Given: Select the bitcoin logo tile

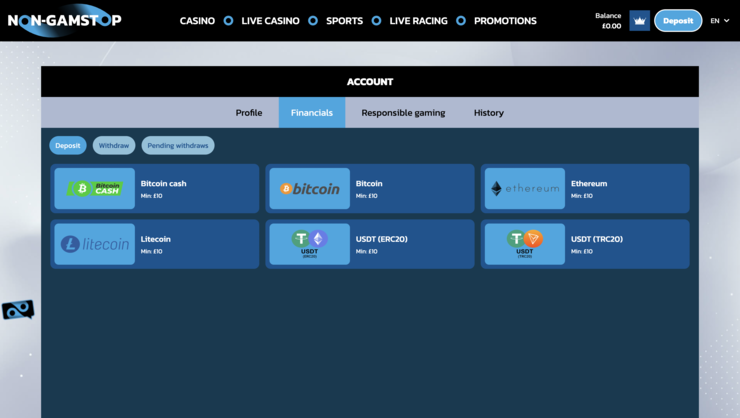Looking at the screenshot, I should [310, 189].
